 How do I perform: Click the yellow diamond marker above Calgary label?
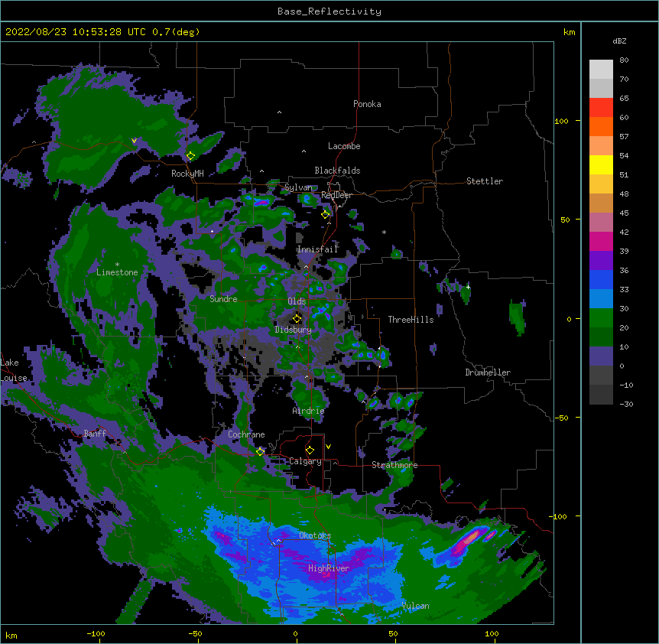coord(310,450)
